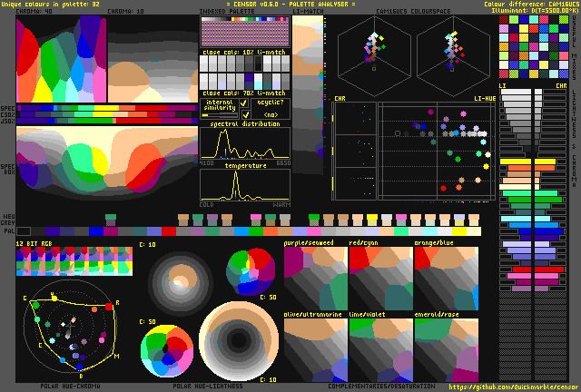Click the 'POLAR HUE-CHROMA' caption
This screenshot has width=581, height=392.
[70, 386]
